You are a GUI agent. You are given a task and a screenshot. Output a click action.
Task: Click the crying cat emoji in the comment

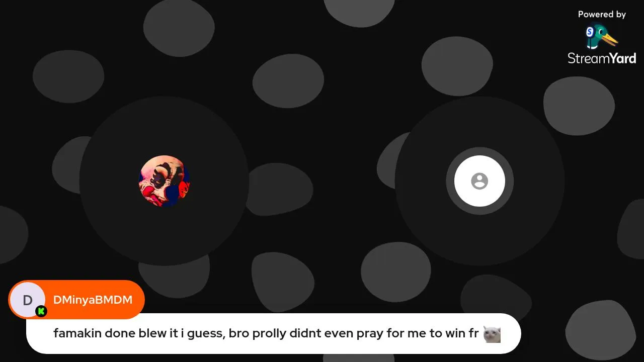(492, 334)
